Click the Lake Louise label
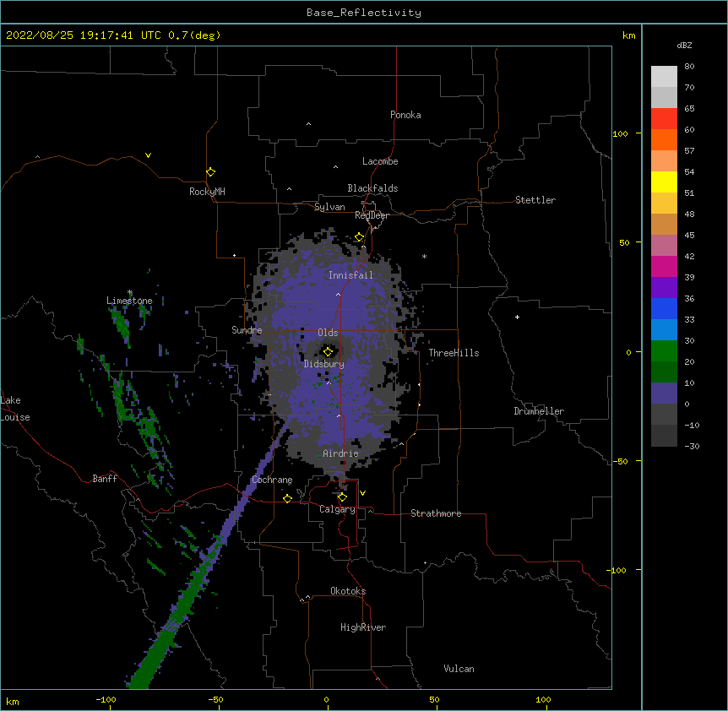 15,409
